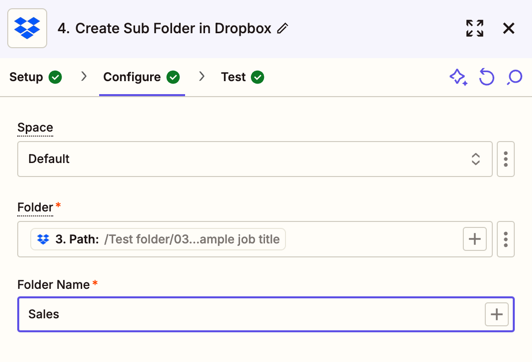532x362 pixels.
Task: Expand the panel with the fullscreen arrows icon
Action: pos(475,28)
